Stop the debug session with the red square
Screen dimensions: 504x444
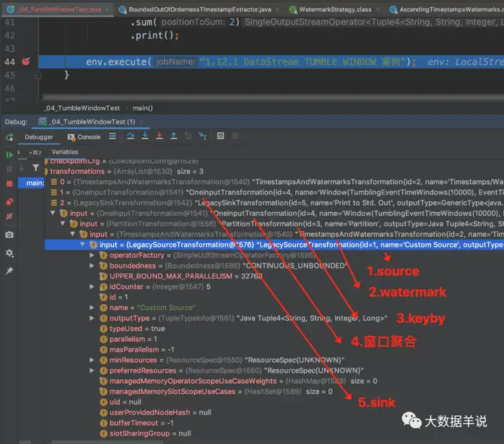point(9,183)
